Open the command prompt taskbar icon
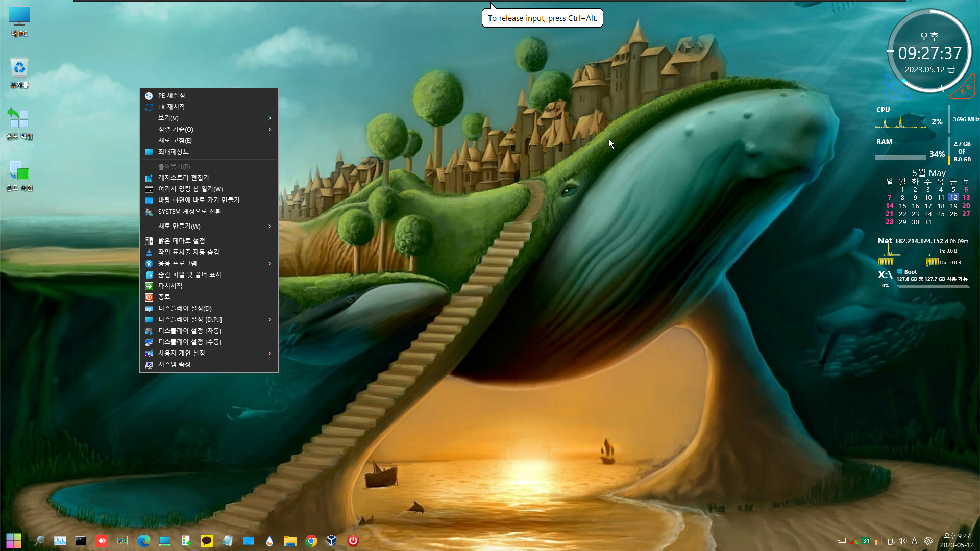Viewport: 980px width, 551px height. [x=81, y=540]
